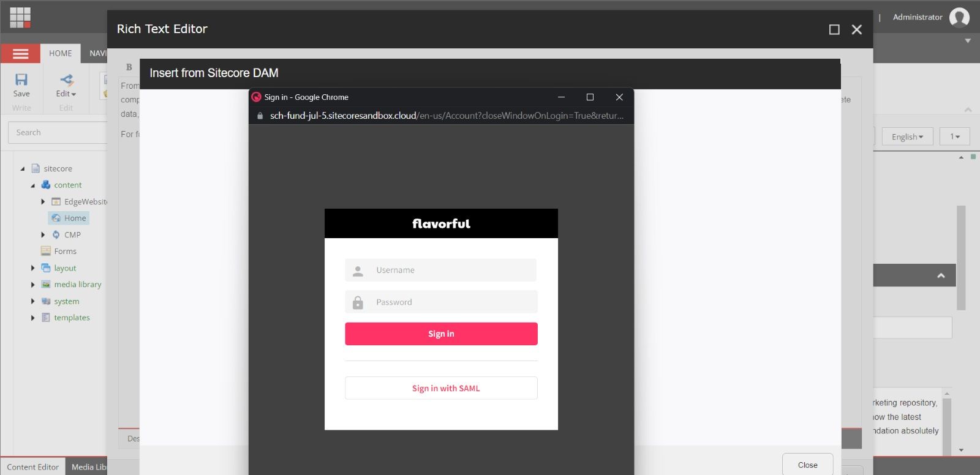The height and width of the screenshot is (475, 980).
Task: Click the content node cubes icon
Action: [46, 185]
